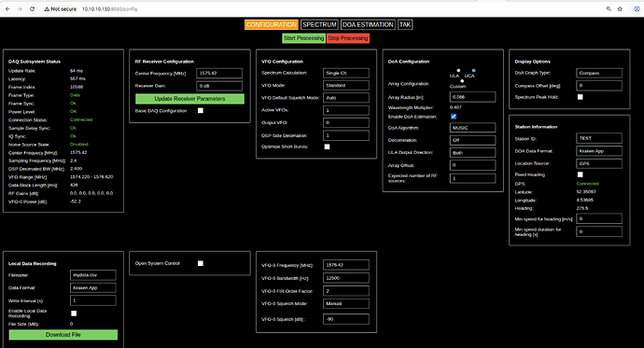
Task: Click the Connection Status 'Connected' value
Action: click(81, 119)
